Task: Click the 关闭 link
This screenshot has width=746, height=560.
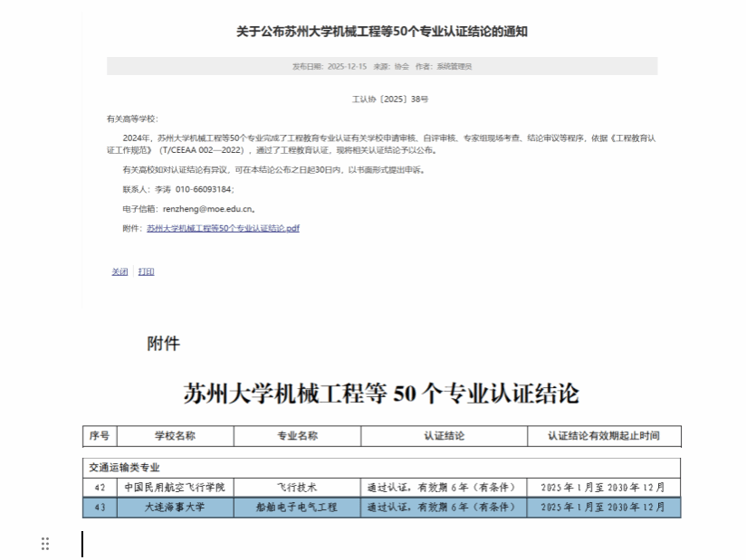Action: point(120,271)
